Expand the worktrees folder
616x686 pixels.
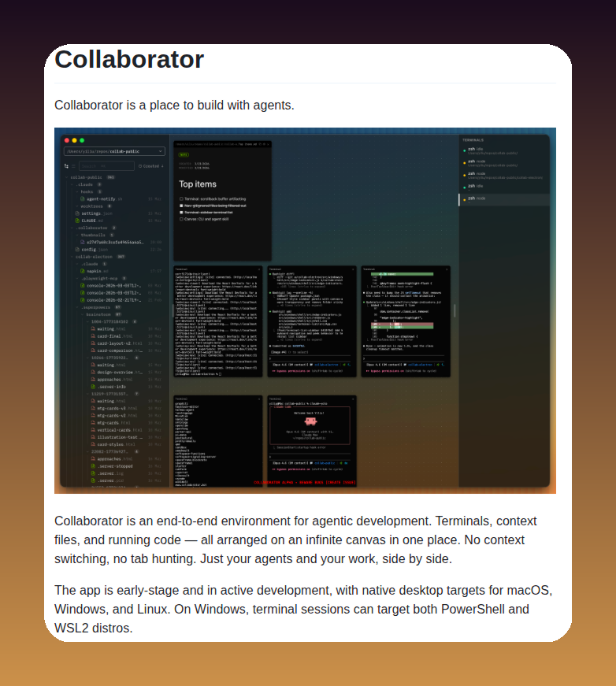77,206
